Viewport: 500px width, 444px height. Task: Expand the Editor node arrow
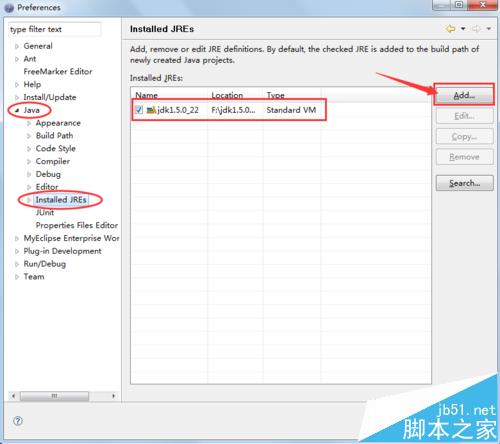click(29, 187)
